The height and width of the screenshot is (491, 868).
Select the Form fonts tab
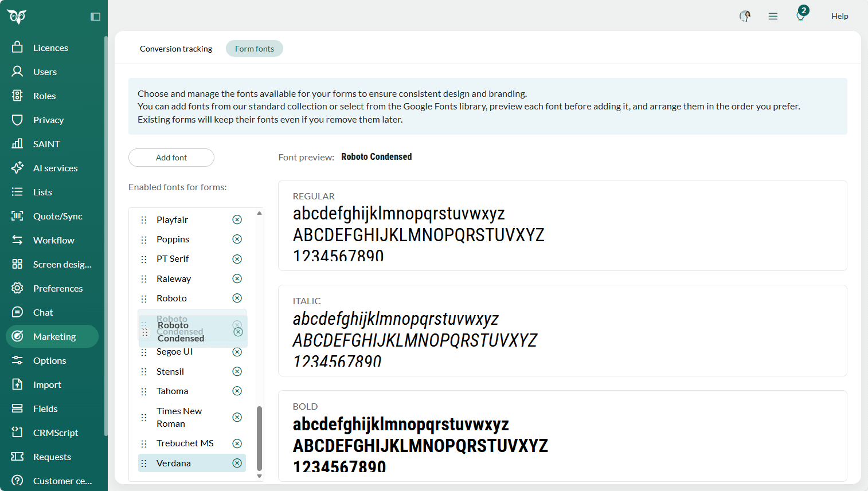click(254, 48)
